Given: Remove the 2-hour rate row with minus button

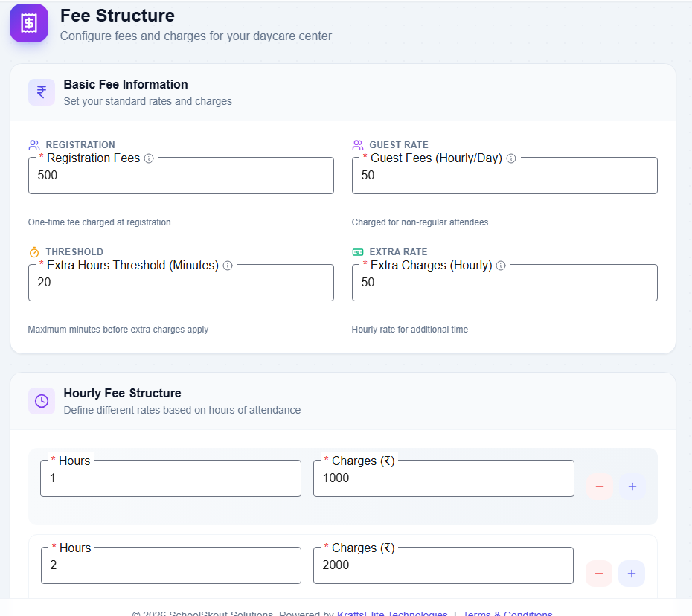Looking at the screenshot, I should tap(599, 574).
